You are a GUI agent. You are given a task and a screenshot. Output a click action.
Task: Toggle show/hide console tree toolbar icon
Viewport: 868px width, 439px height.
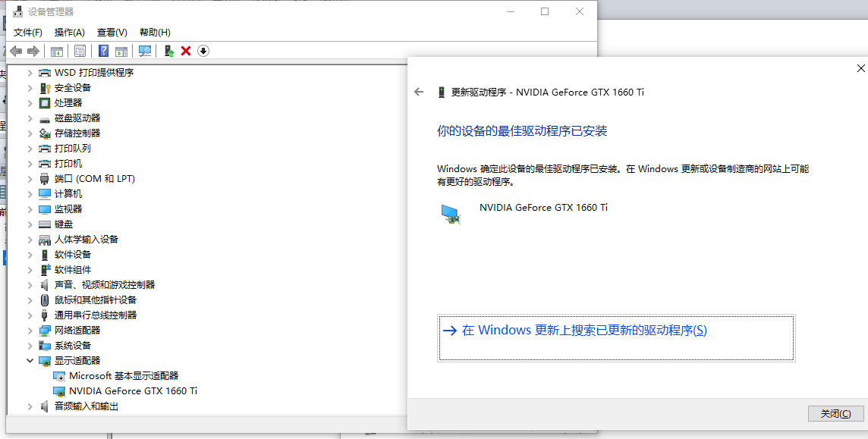click(56, 51)
